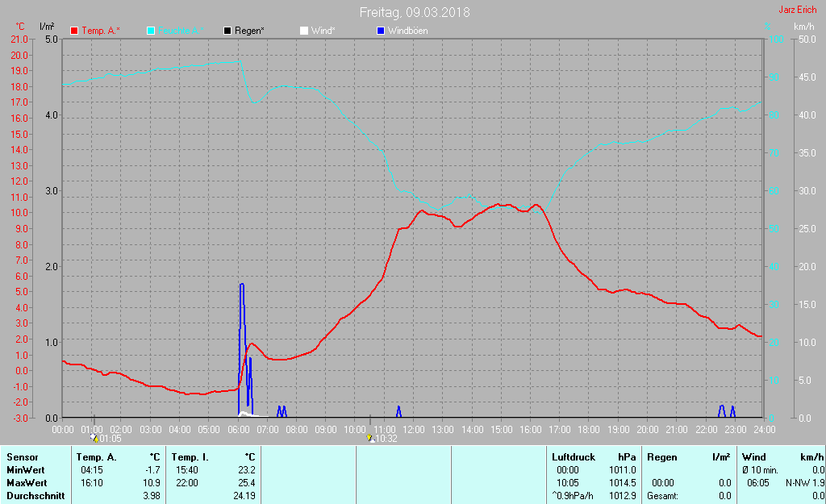Select the black Regen legend square
826x504 pixels.
[x=227, y=31]
